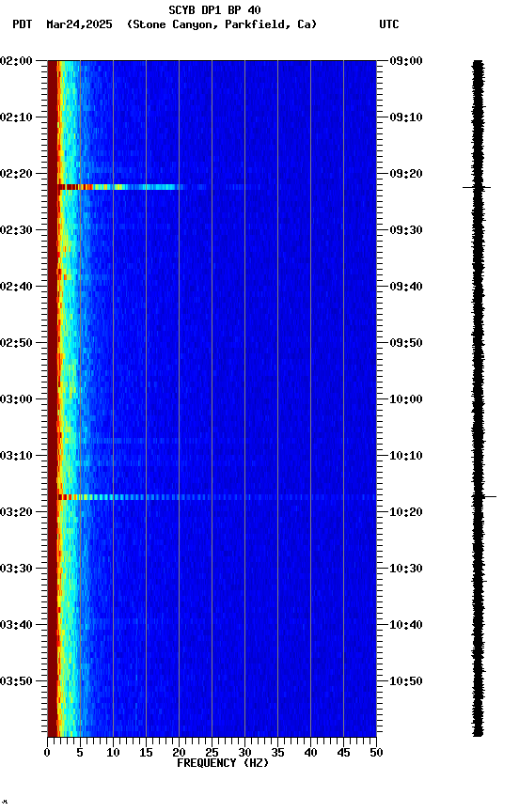This screenshot has height=812, width=519.
Task: Click the 10:50 UTC time label
Action: [x=406, y=681]
